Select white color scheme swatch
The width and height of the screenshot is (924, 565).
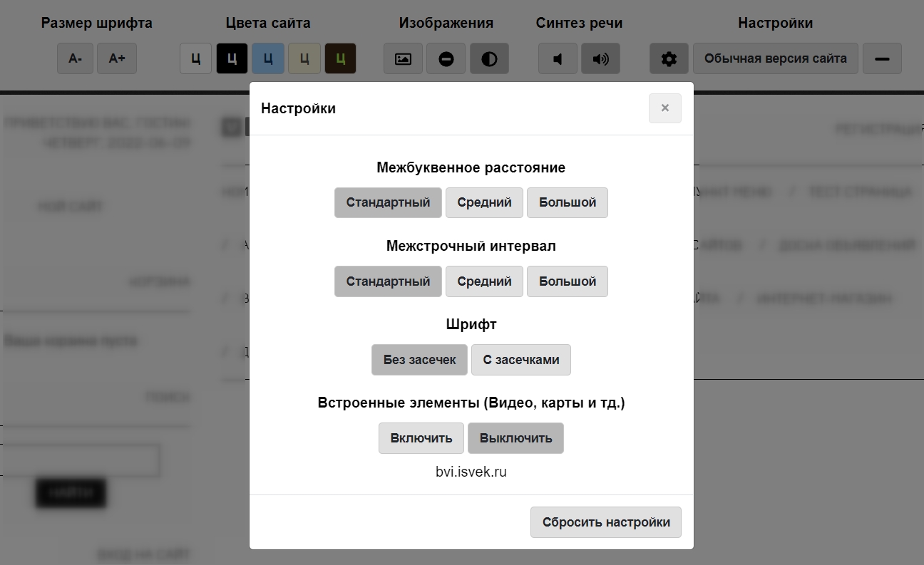195,58
